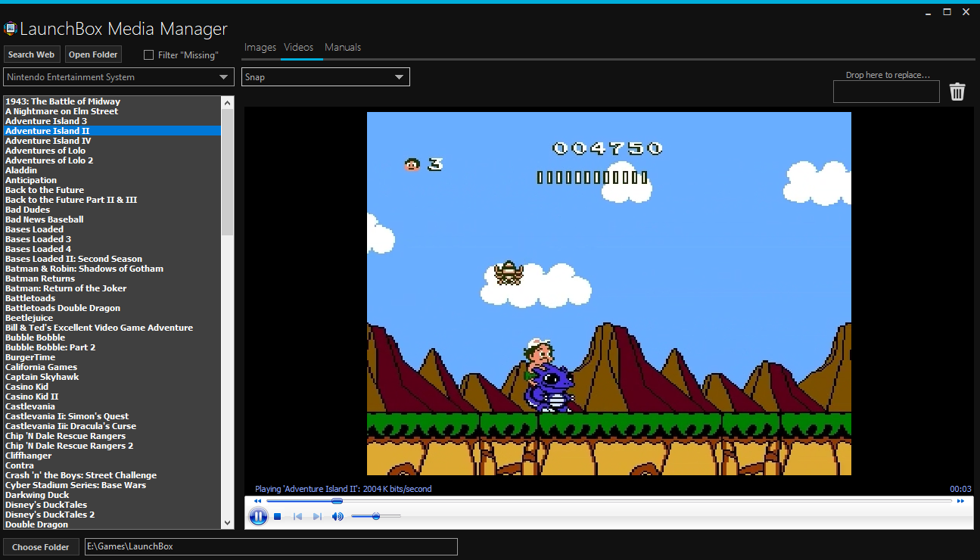Select Anticipation in the game list
This screenshot has height=560, width=980.
click(31, 180)
